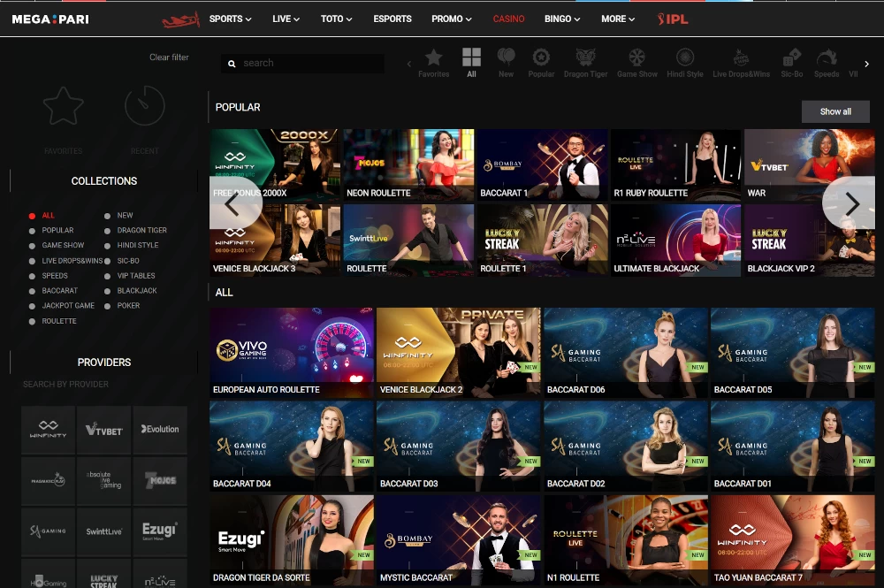Open Dragon Tiger Da Sorte thumbnail
884x588 pixels.
click(x=292, y=540)
